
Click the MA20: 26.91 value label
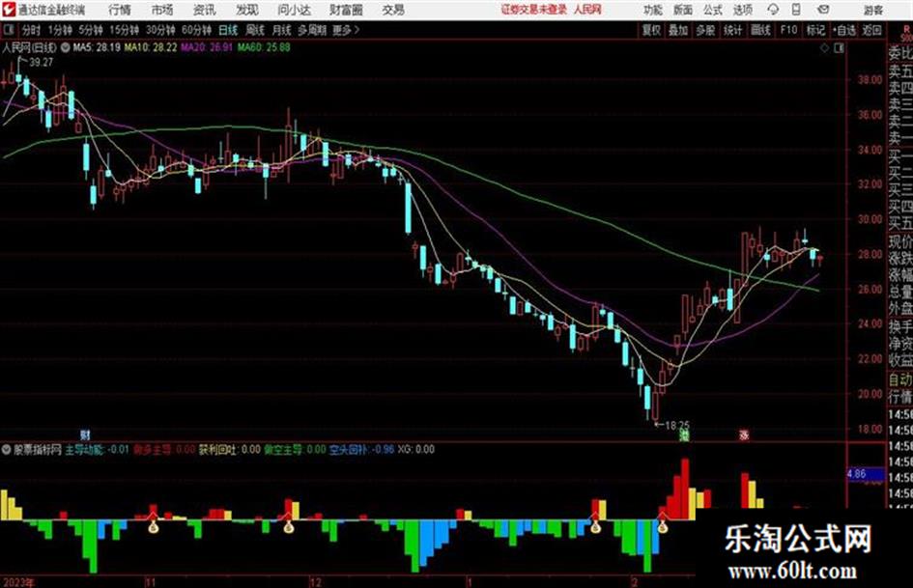207,47
